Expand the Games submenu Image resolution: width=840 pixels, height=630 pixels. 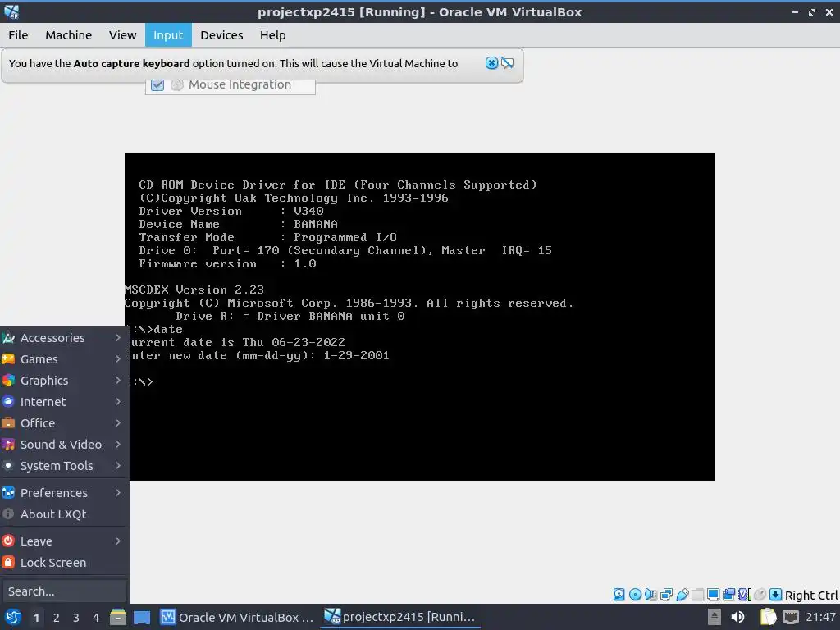[63, 359]
